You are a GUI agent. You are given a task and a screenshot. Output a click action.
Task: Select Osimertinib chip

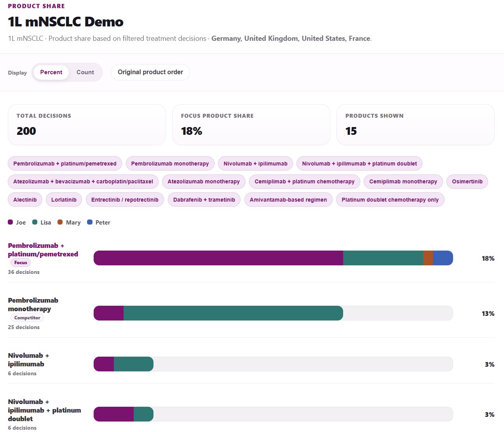tap(467, 181)
